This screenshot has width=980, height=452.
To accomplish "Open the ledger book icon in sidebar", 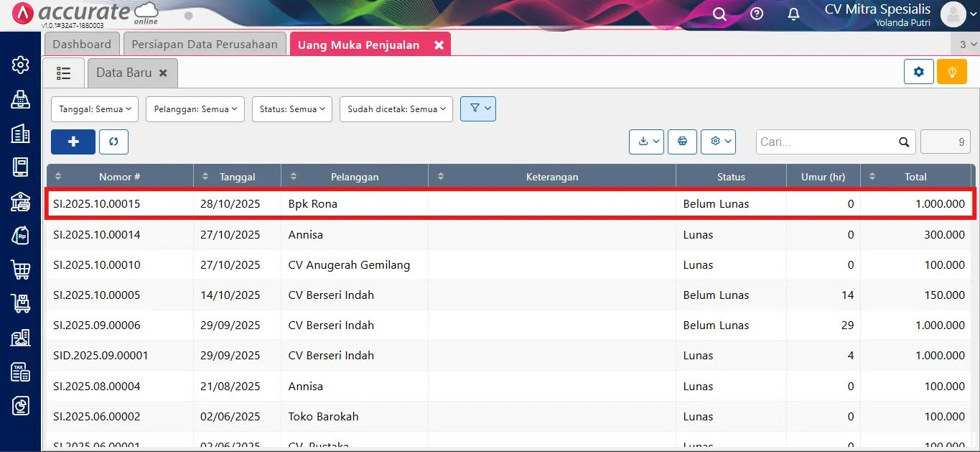I will coord(20,167).
